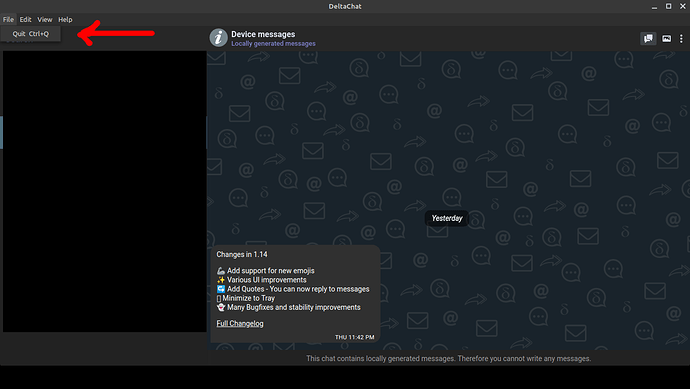Click the Yesterday date marker
This screenshot has width=690, height=389.
pyautogui.click(x=447, y=218)
